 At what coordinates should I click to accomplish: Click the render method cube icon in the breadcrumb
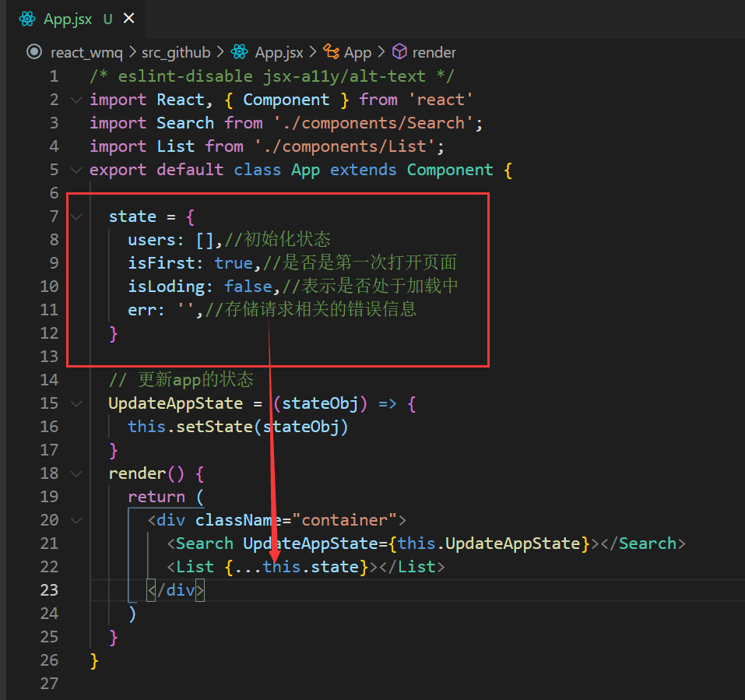tap(399, 52)
